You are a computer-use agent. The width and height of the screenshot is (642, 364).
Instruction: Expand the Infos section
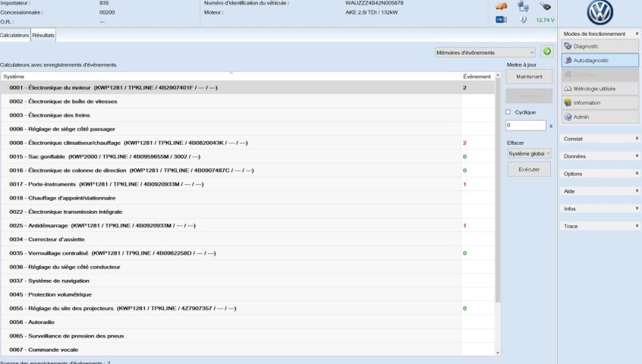(x=600, y=209)
